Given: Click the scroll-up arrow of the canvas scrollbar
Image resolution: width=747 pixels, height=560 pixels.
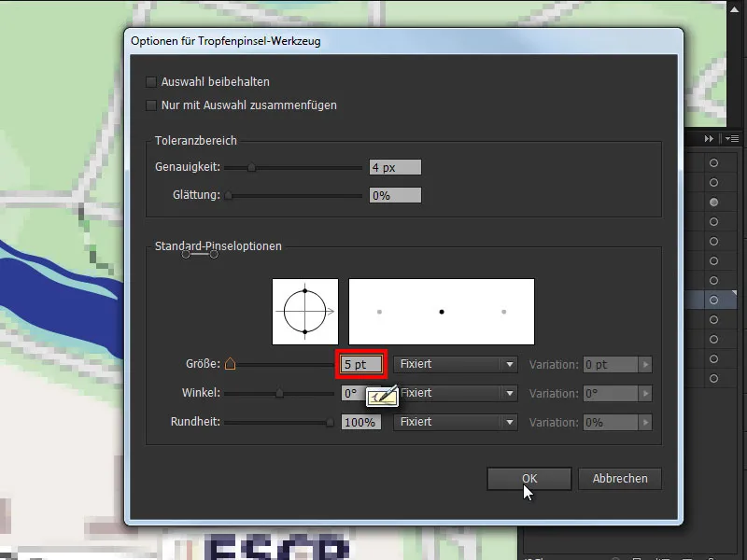Looking at the screenshot, I should point(734,9).
